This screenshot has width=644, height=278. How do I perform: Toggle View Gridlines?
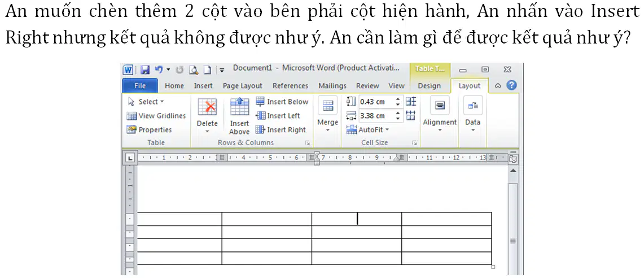(156, 116)
